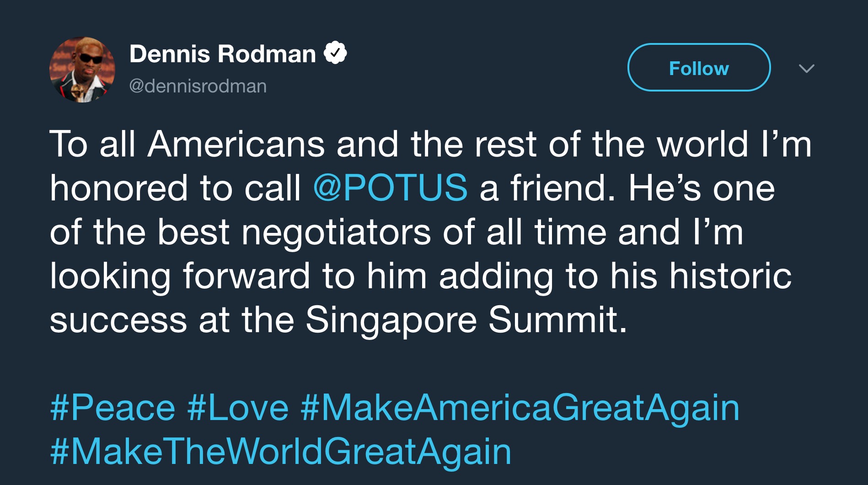This screenshot has width=868, height=485.
Task: Click the @dennisrodman username handle
Action: (x=198, y=86)
